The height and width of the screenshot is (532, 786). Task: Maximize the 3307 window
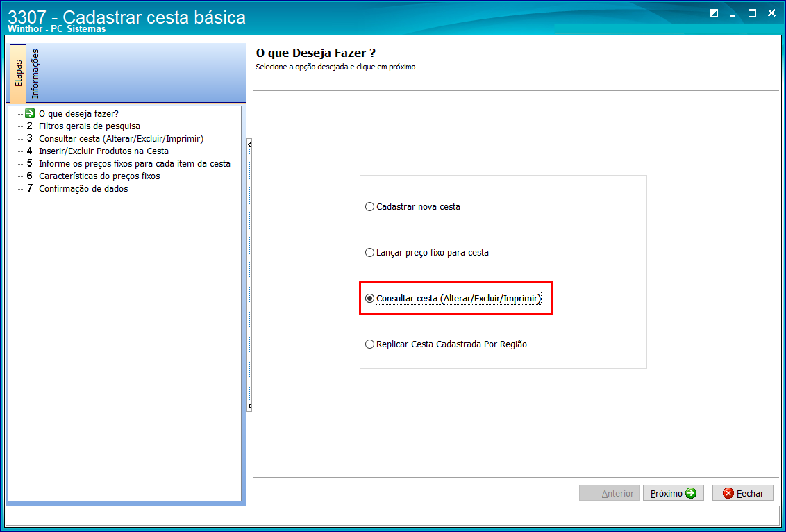point(753,13)
